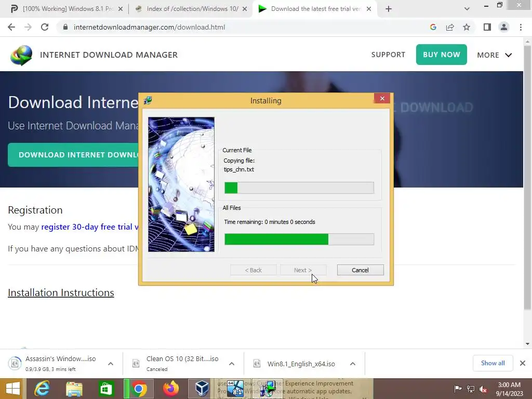Close the Installing dialog
Image resolution: width=532 pixels, height=399 pixels.
(382, 98)
